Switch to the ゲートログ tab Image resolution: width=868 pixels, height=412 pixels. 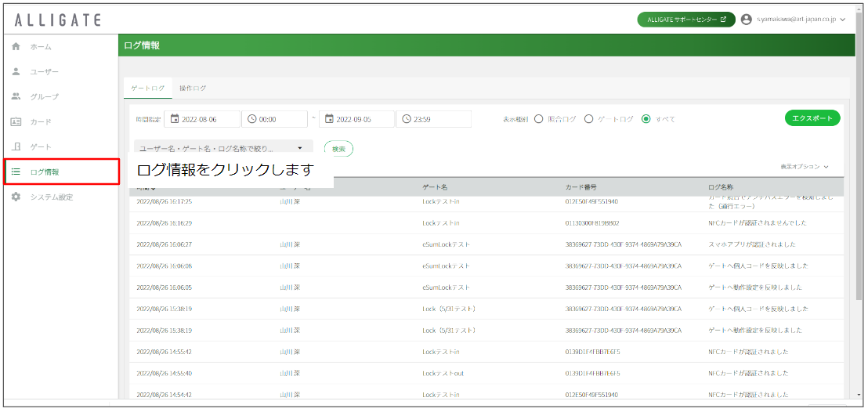[147, 88]
